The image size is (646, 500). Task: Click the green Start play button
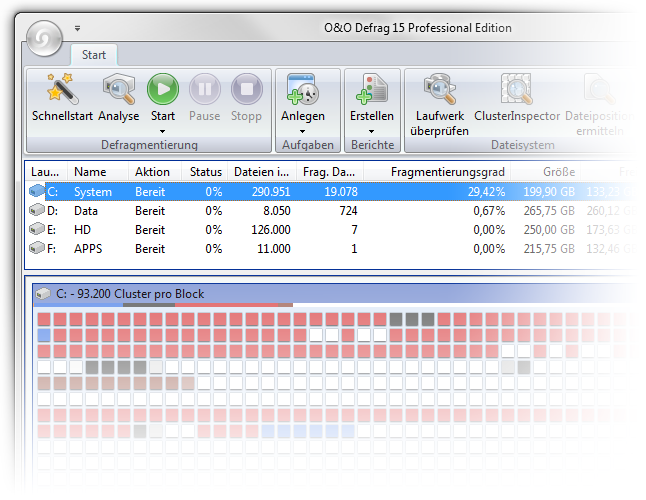(163, 89)
